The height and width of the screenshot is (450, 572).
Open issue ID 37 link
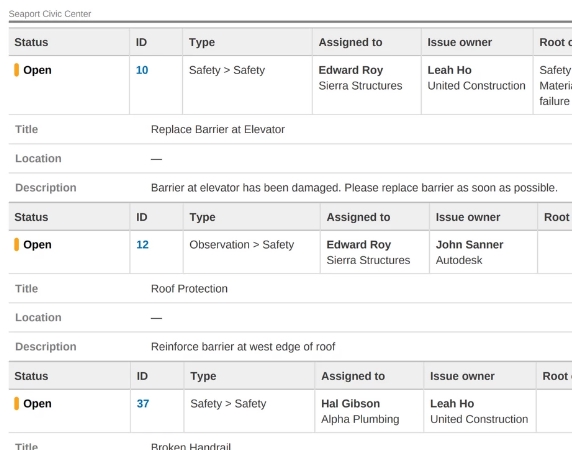click(x=143, y=403)
